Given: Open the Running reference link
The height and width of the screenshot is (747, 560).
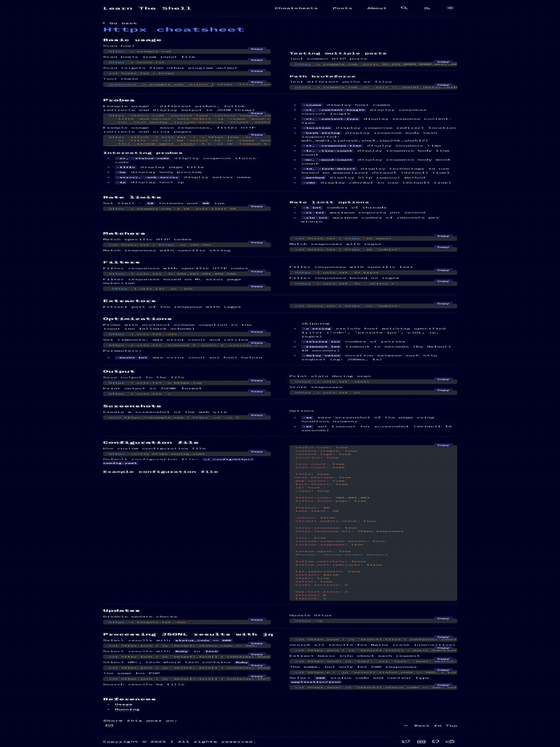Looking at the screenshot, I should pos(127,709).
